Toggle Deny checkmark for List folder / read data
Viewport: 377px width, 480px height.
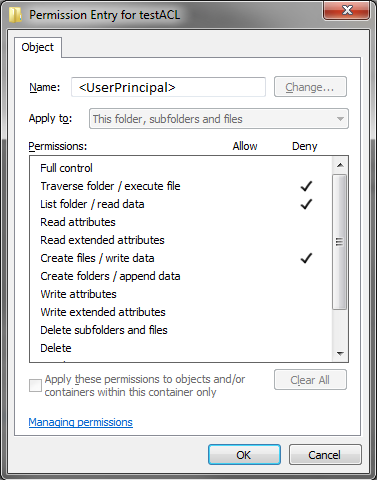pos(306,204)
